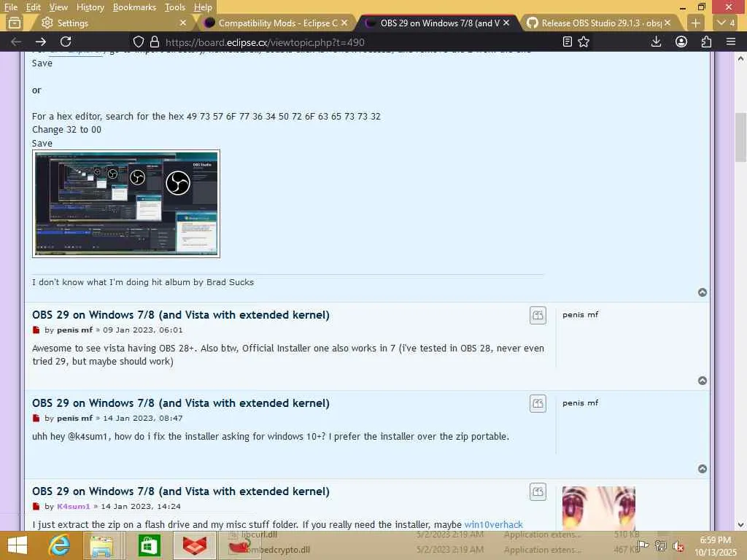Open the downloads panel
Viewport: 747px width, 560px height.
[656, 42]
